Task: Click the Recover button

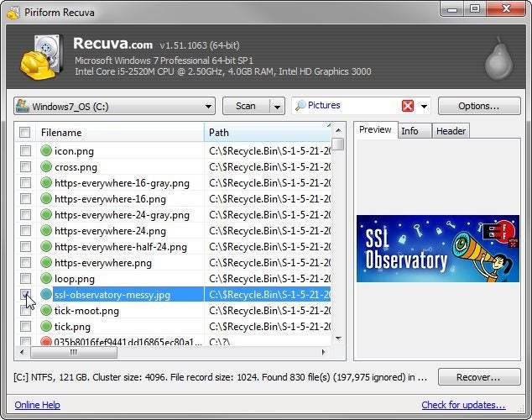Action: [x=479, y=377]
